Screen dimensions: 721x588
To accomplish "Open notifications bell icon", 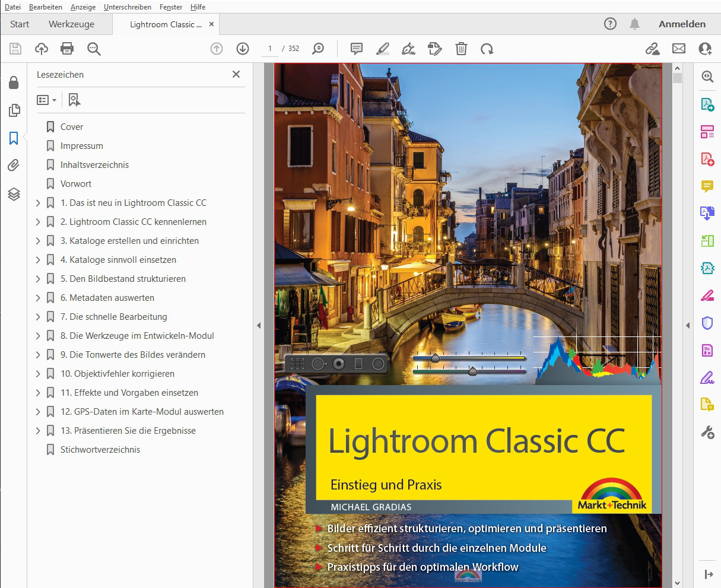I will coord(635,24).
